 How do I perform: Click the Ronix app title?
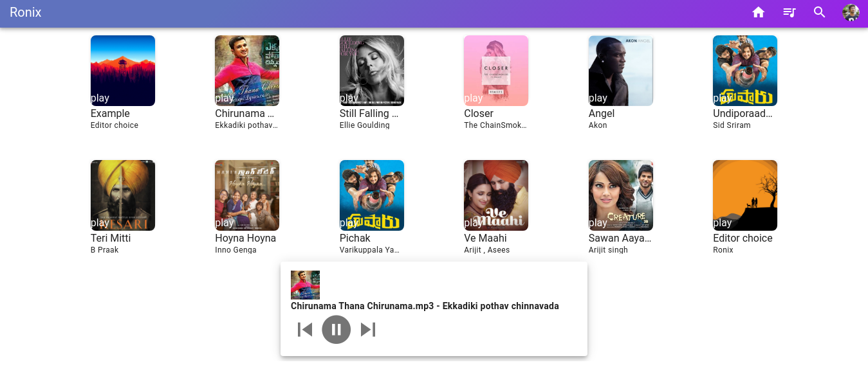click(x=26, y=12)
